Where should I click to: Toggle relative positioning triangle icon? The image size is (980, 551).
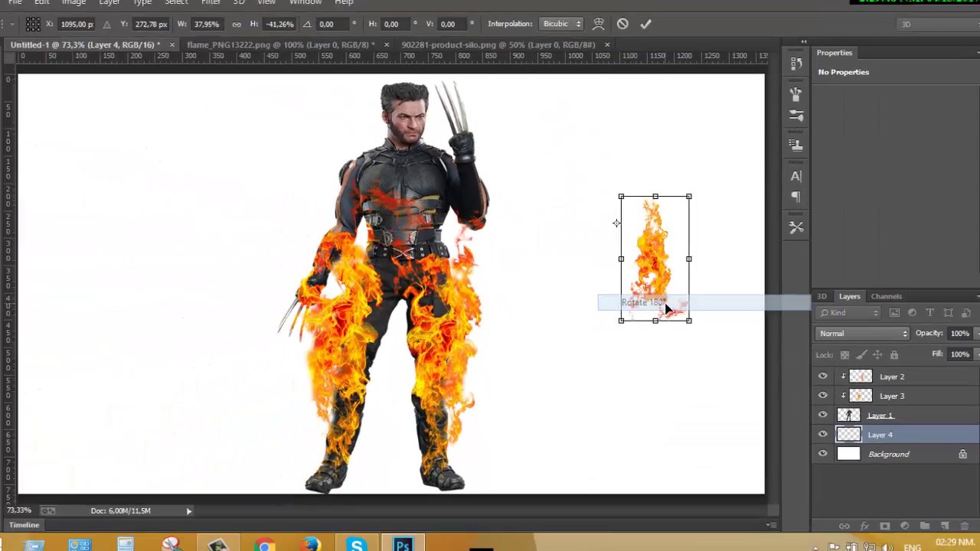pyautogui.click(x=106, y=24)
